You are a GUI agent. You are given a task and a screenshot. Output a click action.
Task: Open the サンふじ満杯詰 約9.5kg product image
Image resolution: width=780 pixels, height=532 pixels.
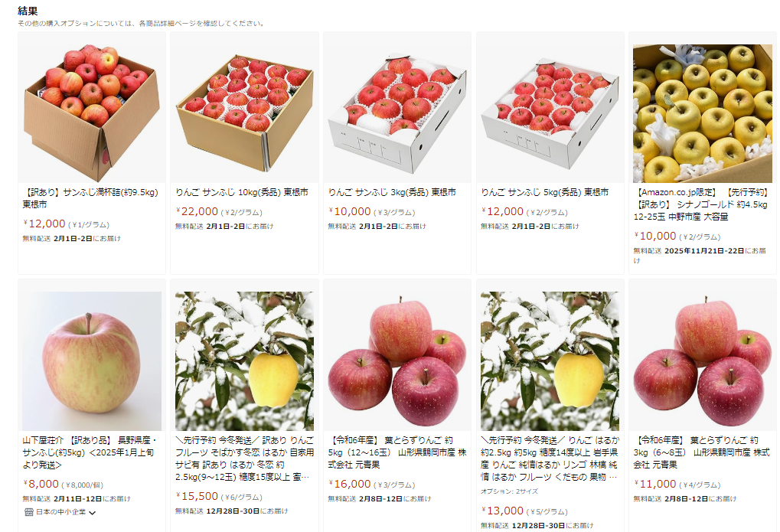[92, 113]
